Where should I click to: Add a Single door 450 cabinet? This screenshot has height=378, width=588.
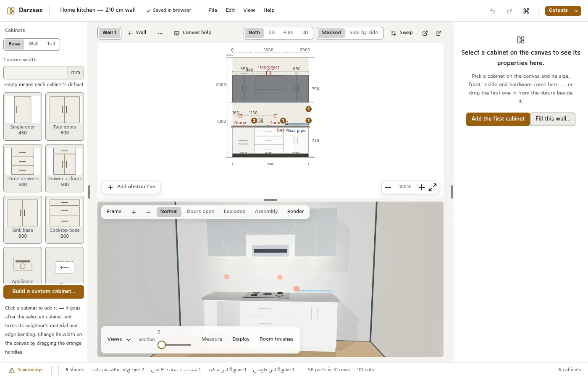click(x=23, y=116)
